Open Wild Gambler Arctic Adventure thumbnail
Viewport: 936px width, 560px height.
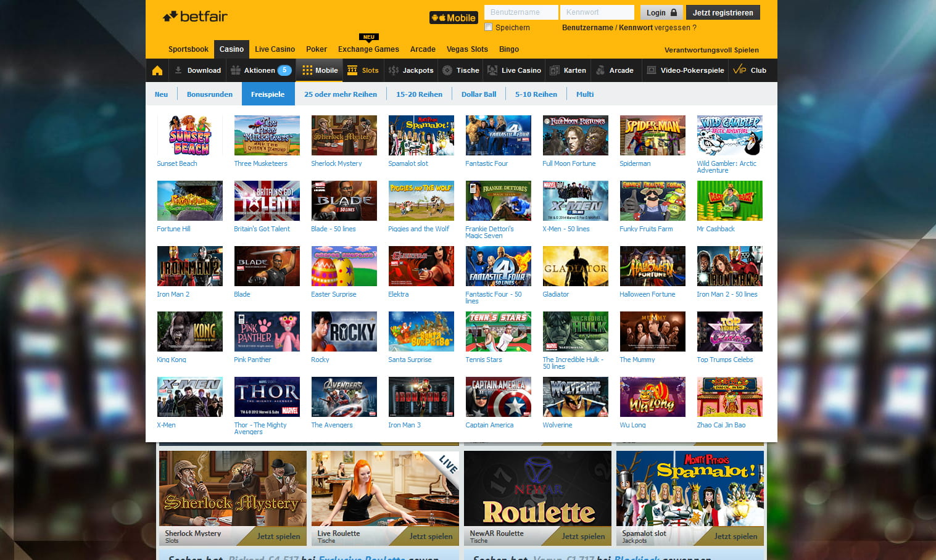coord(730,135)
